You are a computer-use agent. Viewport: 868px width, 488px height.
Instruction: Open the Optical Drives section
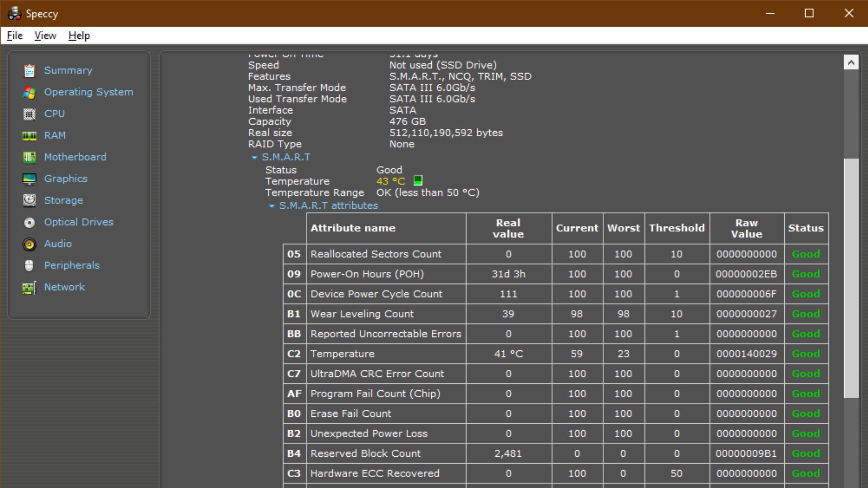tap(79, 222)
